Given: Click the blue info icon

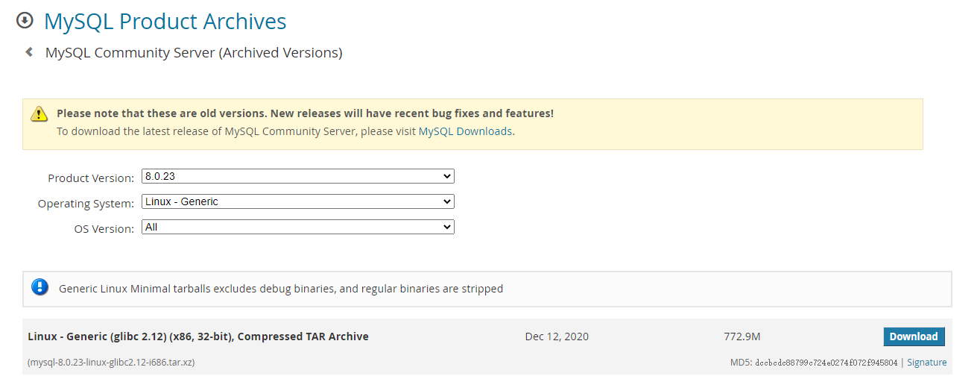Looking at the screenshot, I should point(39,287).
